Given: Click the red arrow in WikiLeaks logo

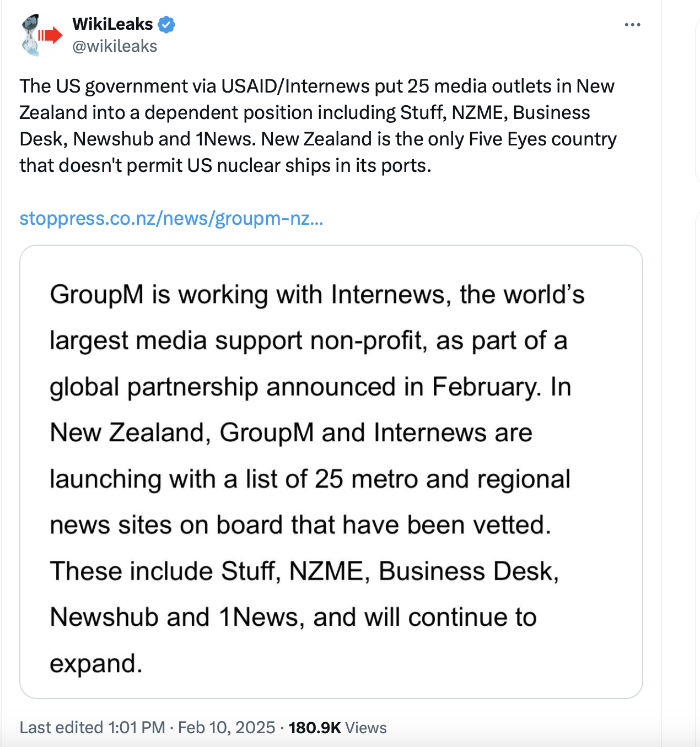Looking at the screenshot, I should (x=51, y=36).
